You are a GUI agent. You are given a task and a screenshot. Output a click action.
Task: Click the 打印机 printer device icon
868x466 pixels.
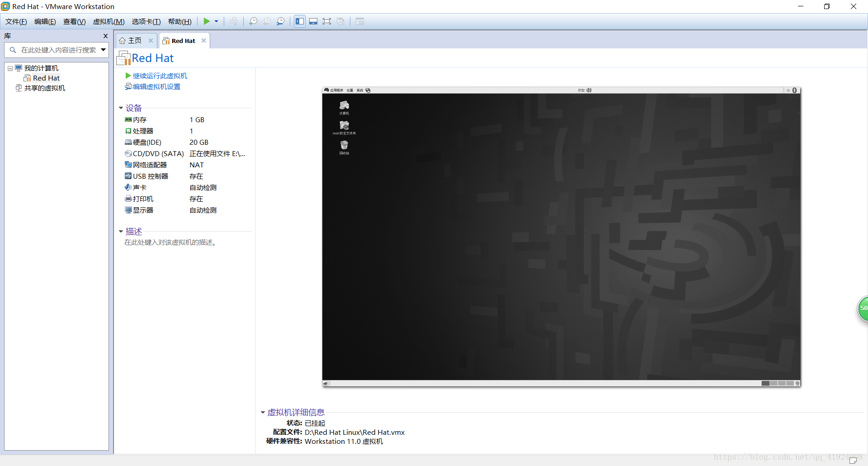tap(128, 199)
